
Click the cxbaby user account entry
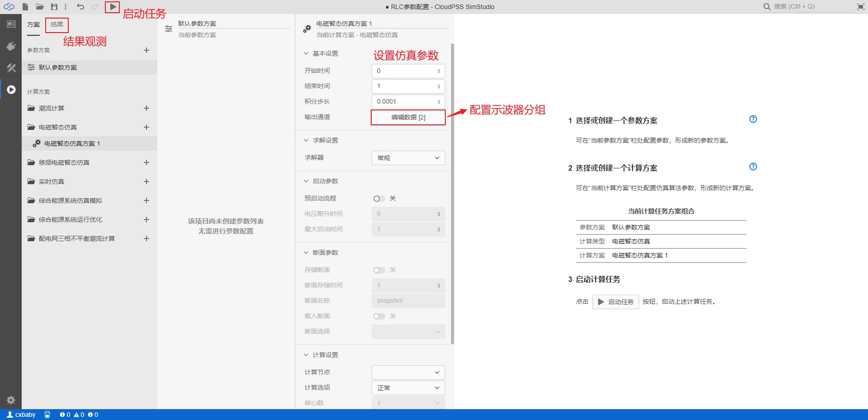pyautogui.click(x=21, y=415)
